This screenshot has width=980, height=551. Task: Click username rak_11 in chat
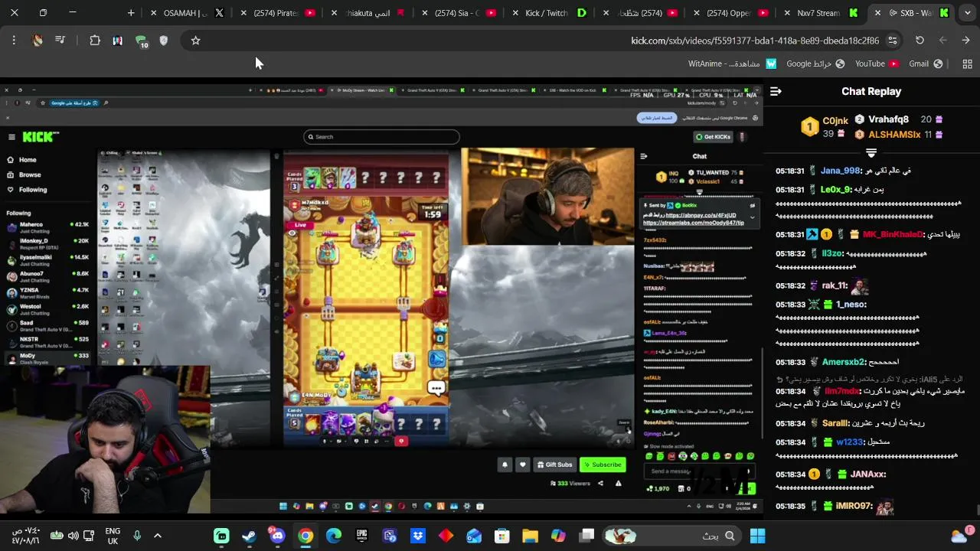tap(835, 286)
